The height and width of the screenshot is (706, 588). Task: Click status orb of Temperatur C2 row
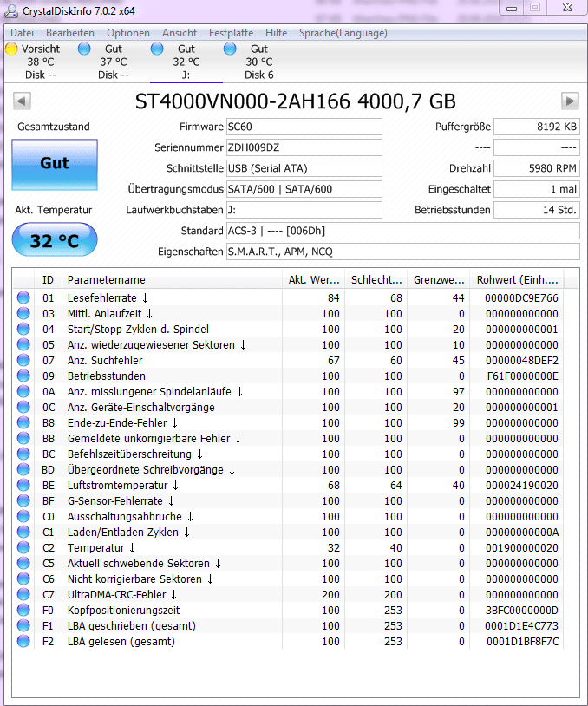[23, 547]
